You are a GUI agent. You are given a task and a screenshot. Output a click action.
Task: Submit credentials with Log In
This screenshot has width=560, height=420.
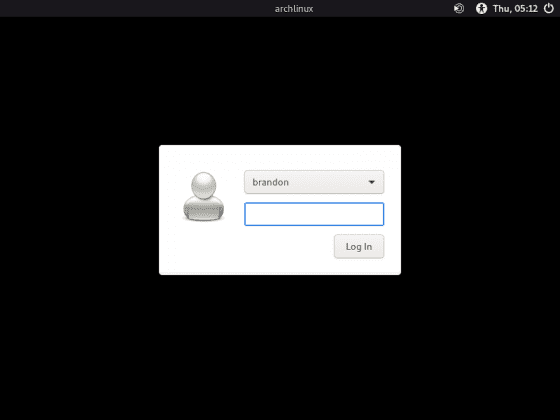pos(359,246)
